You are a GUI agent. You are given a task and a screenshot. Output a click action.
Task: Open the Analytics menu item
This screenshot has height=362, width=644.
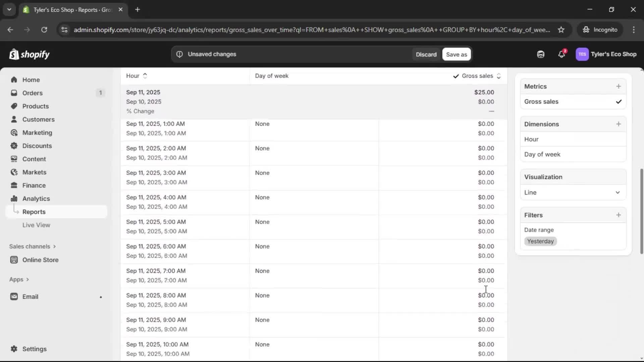[36, 198]
